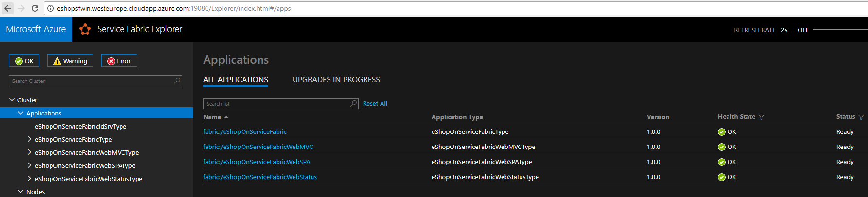The image size is (868, 197).
Task: Collapse the Cluster tree node
Action: [x=12, y=100]
